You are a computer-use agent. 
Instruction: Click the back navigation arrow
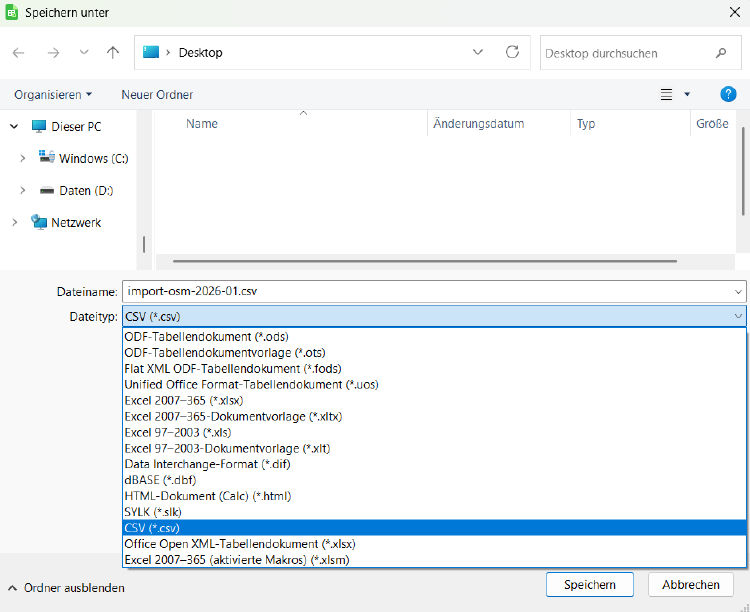click(x=19, y=53)
